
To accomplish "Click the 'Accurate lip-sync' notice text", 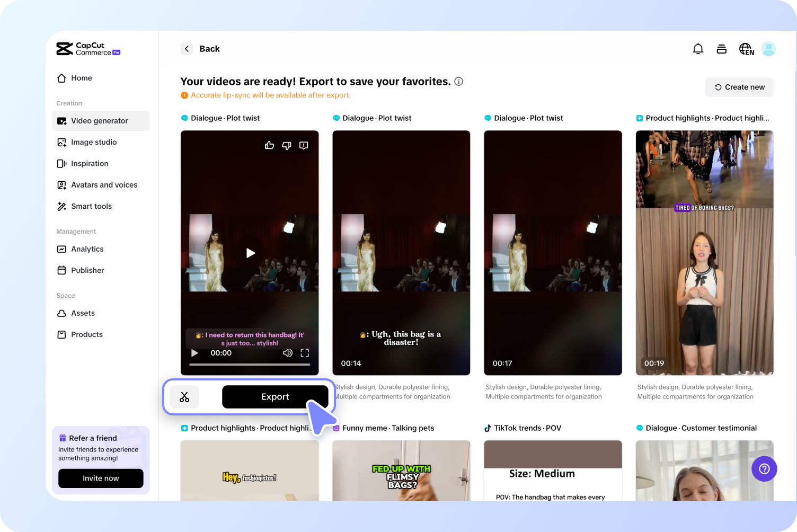I will pyautogui.click(x=271, y=95).
